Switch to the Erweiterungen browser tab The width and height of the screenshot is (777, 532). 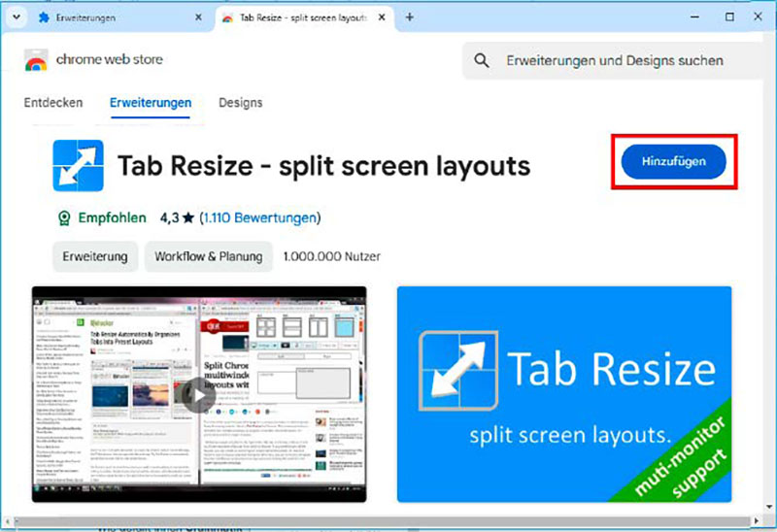(120, 17)
